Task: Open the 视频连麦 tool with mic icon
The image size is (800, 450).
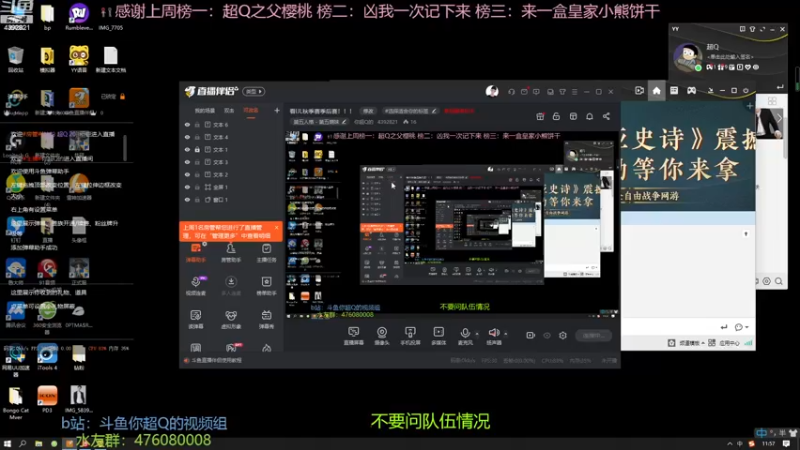Action: click(195, 286)
